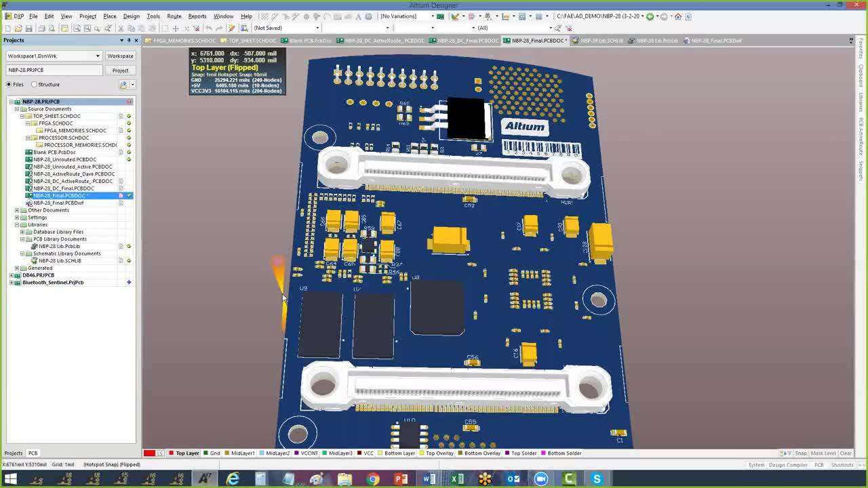Open the No Variations dropdown
The height and width of the screenshot is (488, 868).
[x=432, y=16]
